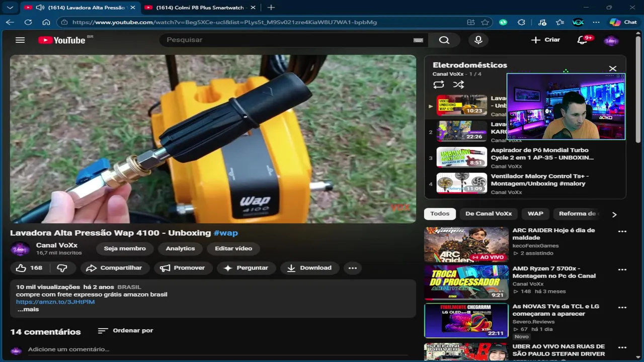Image resolution: width=644 pixels, height=362 pixels.
Task: Select the WAP filter chip
Action: tap(535, 214)
